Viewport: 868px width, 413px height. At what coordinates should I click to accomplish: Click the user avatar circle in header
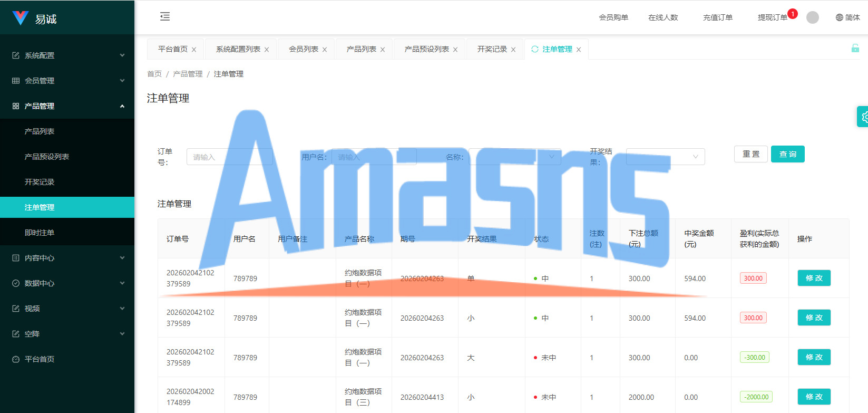tap(813, 17)
